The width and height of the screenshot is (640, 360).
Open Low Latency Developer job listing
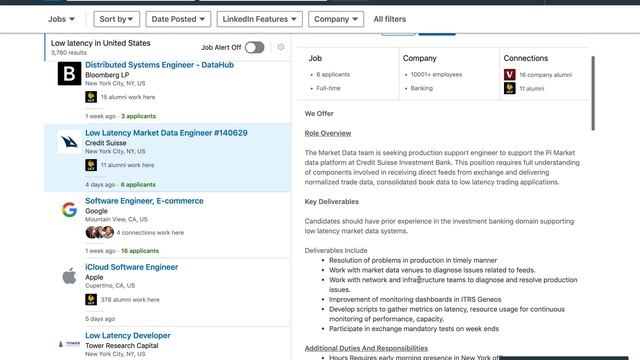pyautogui.click(x=128, y=336)
